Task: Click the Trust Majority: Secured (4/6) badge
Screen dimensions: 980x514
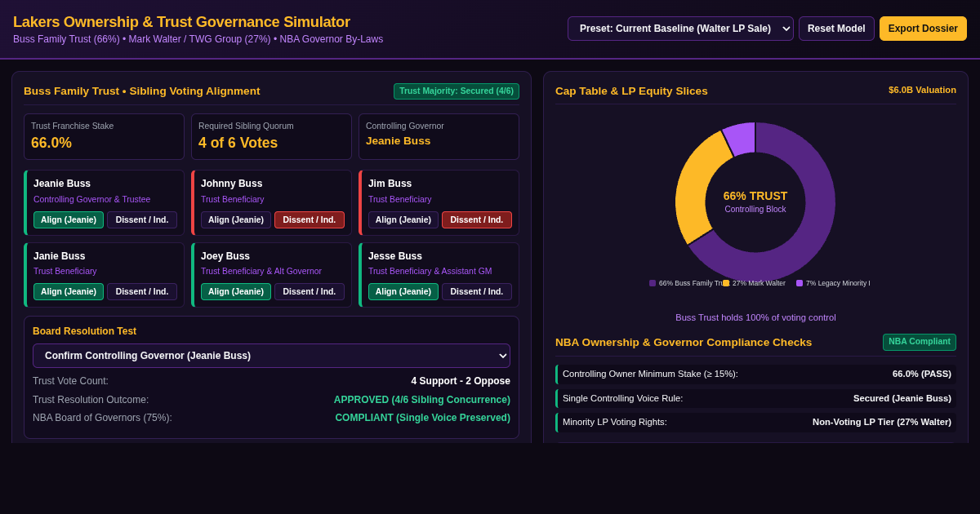Action: [x=457, y=91]
